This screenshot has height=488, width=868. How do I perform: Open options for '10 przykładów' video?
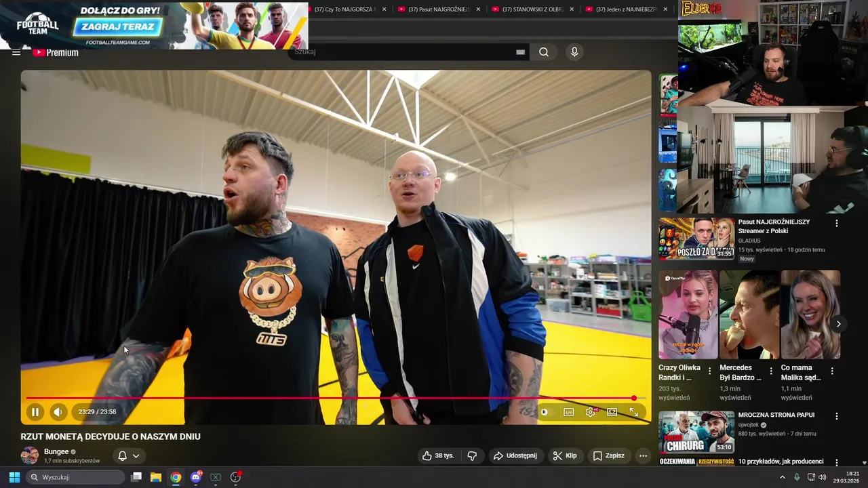[836, 462]
